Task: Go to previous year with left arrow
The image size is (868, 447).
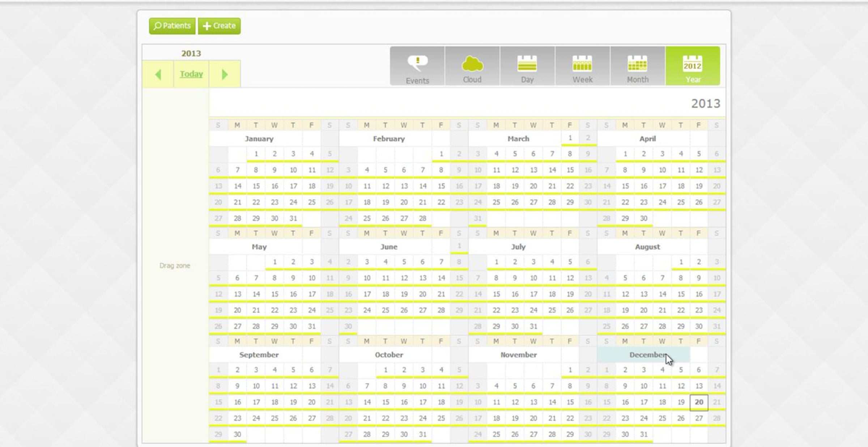Action: coord(158,74)
